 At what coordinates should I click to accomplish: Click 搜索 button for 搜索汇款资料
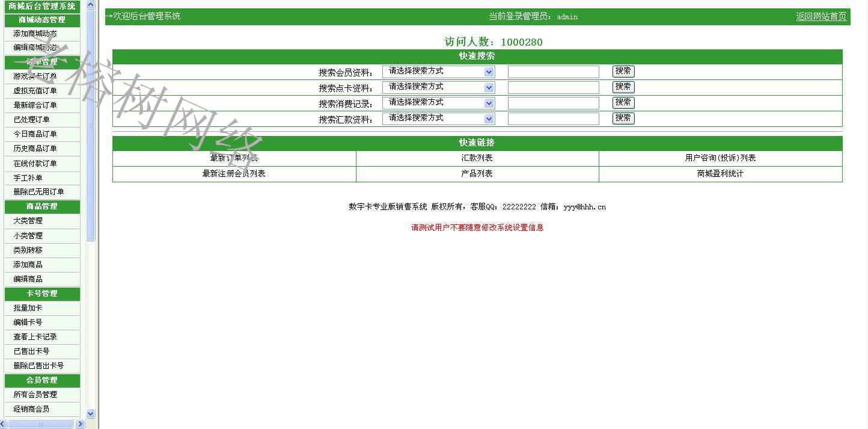tap(623, 118)
